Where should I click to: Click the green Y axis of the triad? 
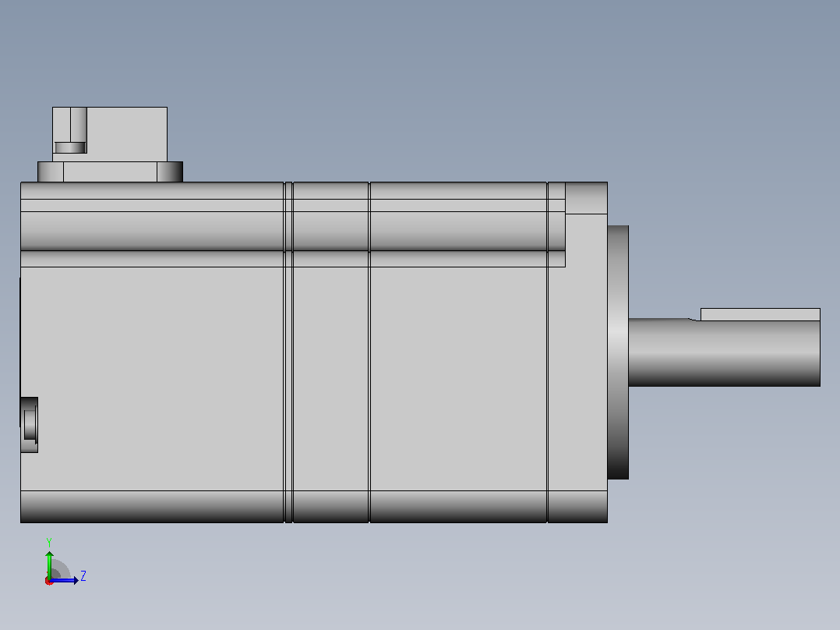(x=49, y=564)
